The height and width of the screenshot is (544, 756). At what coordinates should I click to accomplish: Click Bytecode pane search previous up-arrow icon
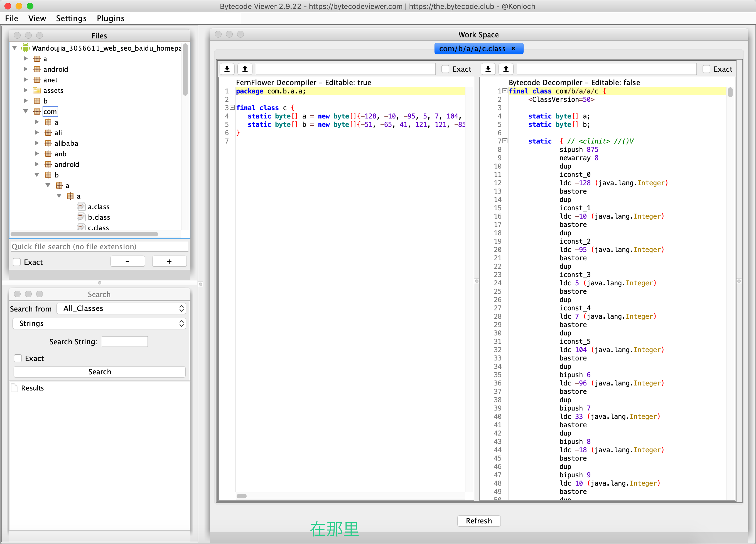pyautogui.click(x=506, y=69)
